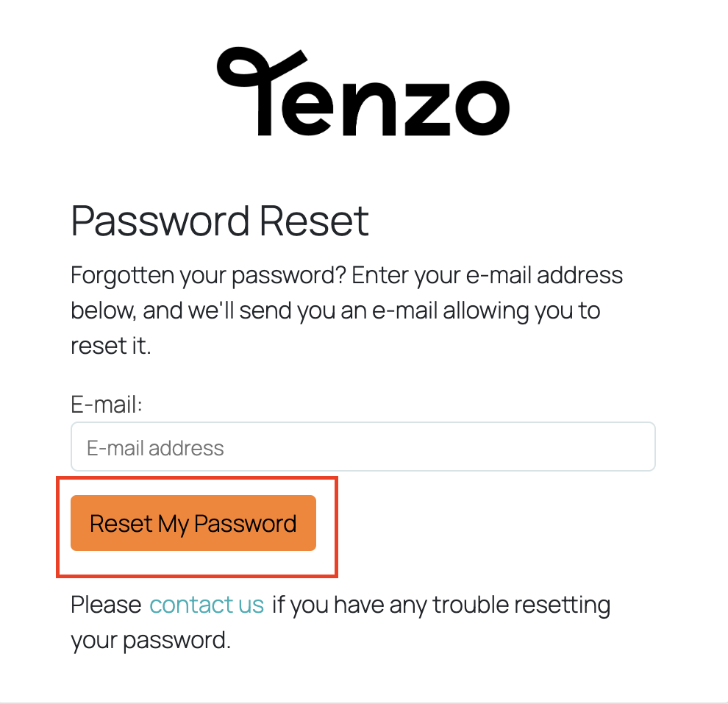Image resolution: width=728 pixels, height=704 pixels.
Task: Click the letter o in Tenzo logo
Action: (x=483, y=107)
